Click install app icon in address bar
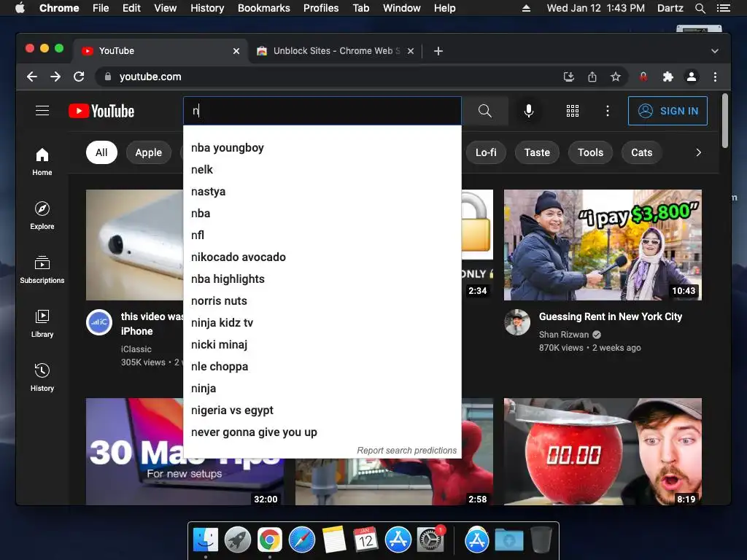Viewport: 747px width, 560px height. 569,77
